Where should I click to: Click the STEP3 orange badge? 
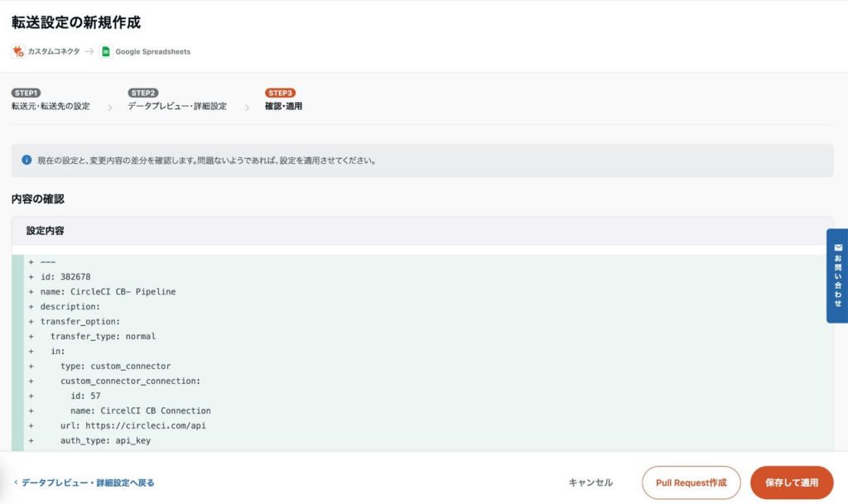point(280,93)
